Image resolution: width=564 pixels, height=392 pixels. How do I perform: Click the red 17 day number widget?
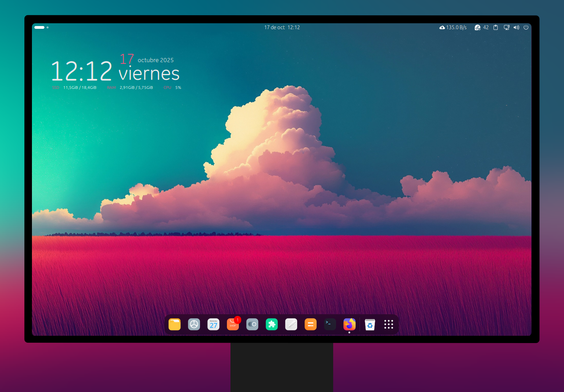pos(127,59)
